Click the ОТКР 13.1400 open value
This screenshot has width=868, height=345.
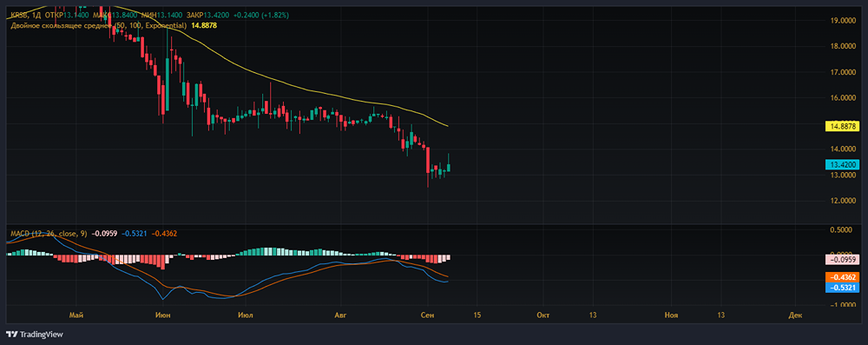pos(66,15)
